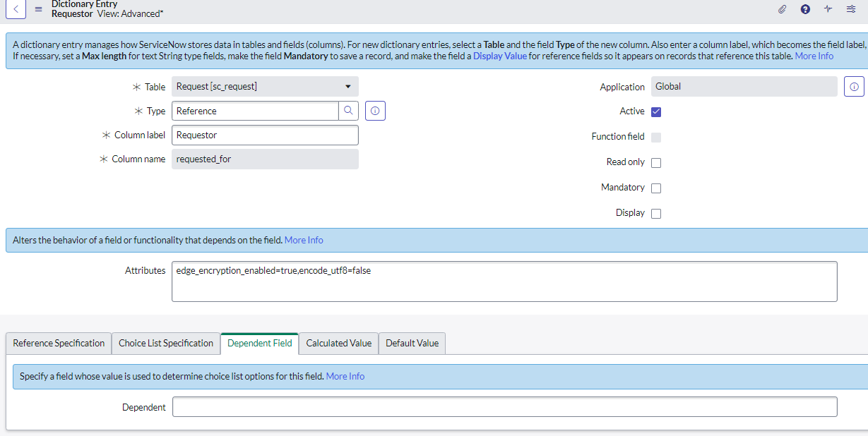Select the Dependent Field tab
The height and width of the screenshot is (436, 868).
(x=259, y=343)
